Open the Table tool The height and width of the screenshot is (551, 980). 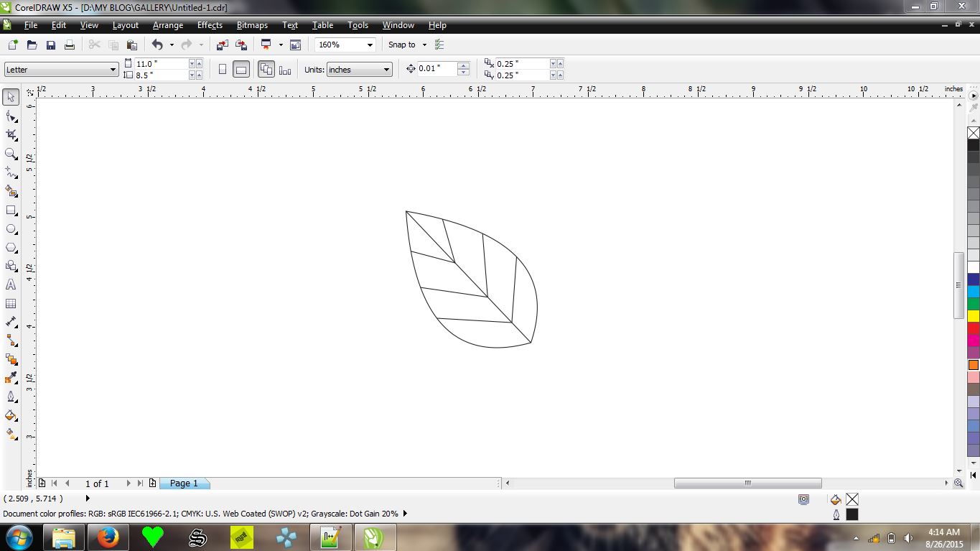[11, 303]
